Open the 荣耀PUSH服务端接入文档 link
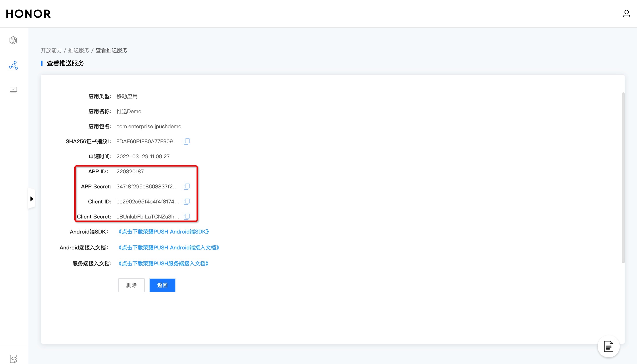Screen dimensions: 637x364 163,264
